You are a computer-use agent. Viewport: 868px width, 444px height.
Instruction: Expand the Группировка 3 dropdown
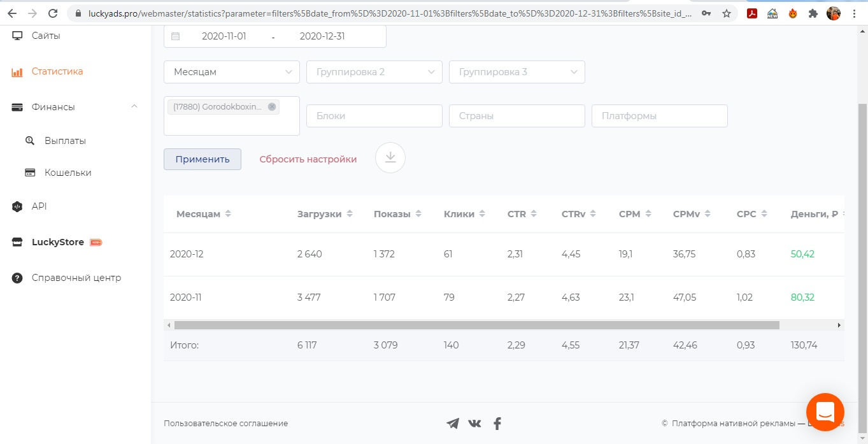pos(517,72)
